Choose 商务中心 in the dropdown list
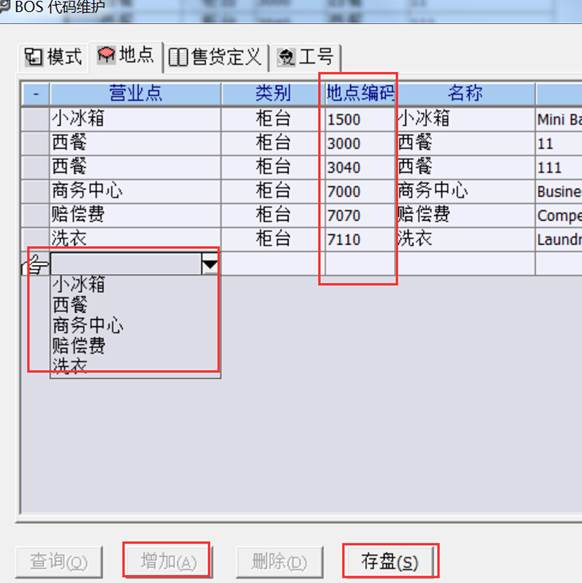 pos(88,325)
